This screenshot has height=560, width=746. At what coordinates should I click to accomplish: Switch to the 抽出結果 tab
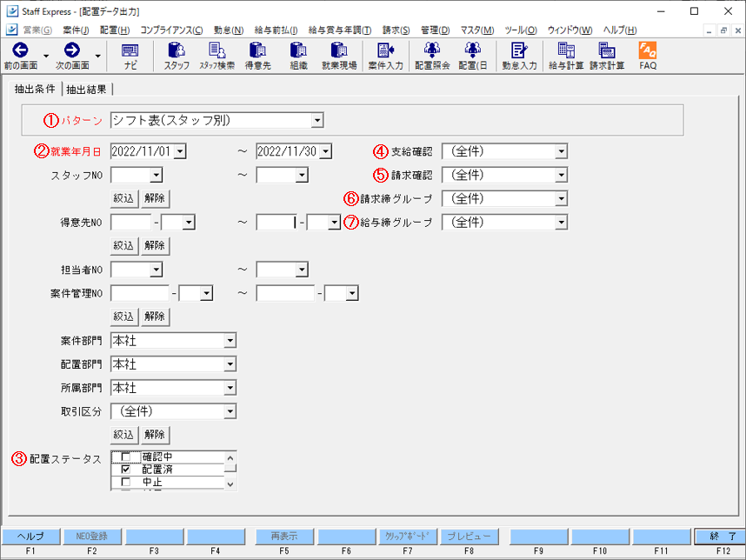coord(87,90)
